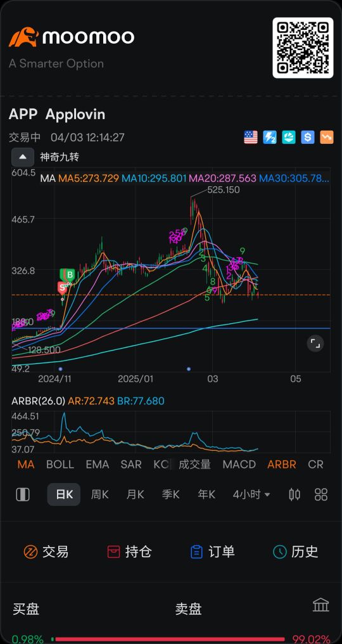Tap the orange downtrend chart icon
This screenshot has height=644, width=342.
tap(327, 137)
